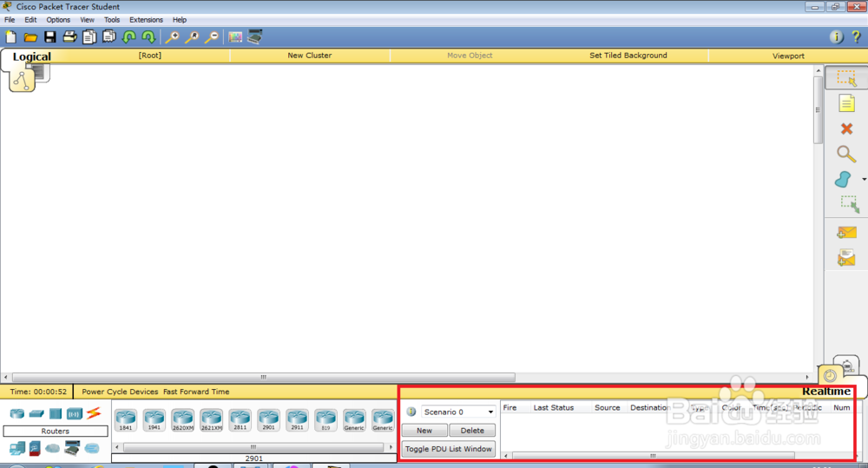
Task: Click the Add Simple PDU envelope
Action: click(846, 233)
